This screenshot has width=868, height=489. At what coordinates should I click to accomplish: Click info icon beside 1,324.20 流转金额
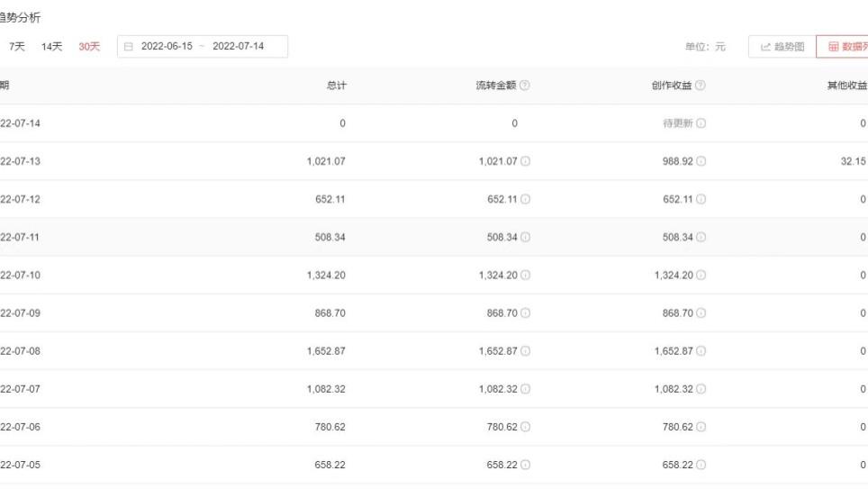pos(525,276)
